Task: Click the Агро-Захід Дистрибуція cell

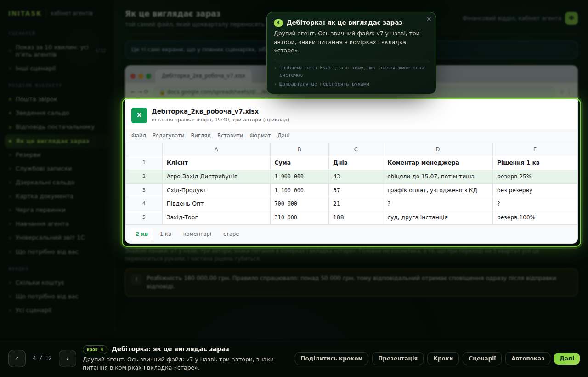Action: [x=216, y=177]
